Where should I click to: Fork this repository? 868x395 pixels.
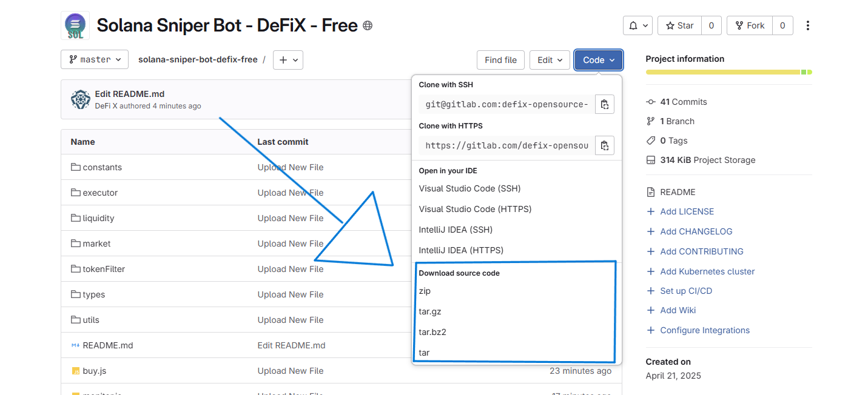pyautogui.click(x=749, y=25)
